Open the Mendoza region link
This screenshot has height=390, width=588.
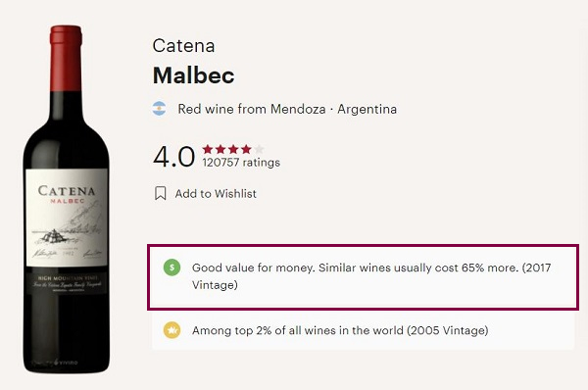[x=298, y=109]
